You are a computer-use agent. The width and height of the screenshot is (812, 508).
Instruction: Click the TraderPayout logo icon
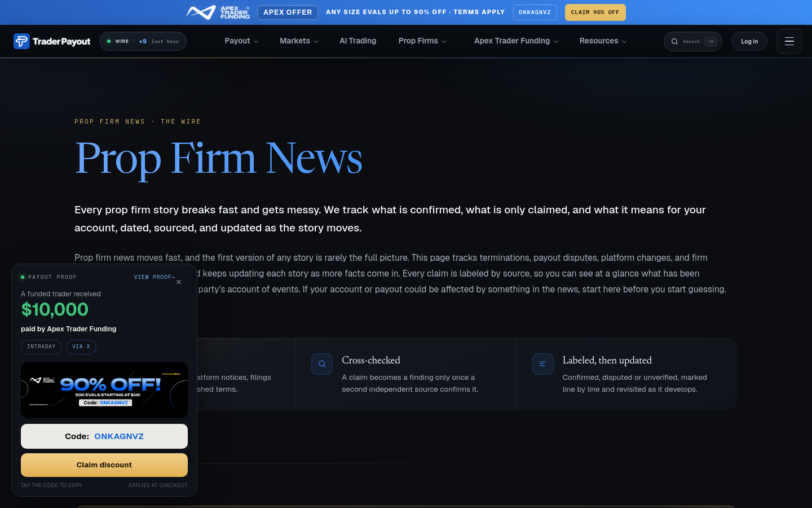click(x=21, y=41)
